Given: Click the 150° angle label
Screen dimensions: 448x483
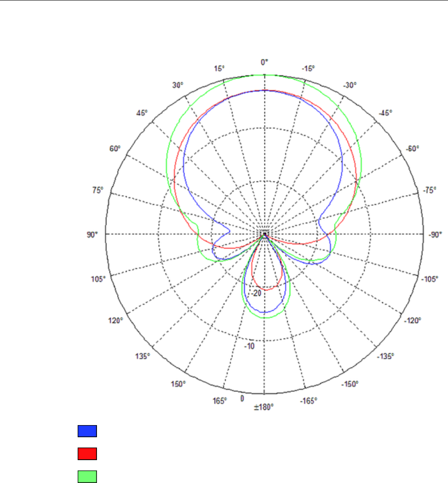Looking at the screenshot, I should [x=178, y=384].
